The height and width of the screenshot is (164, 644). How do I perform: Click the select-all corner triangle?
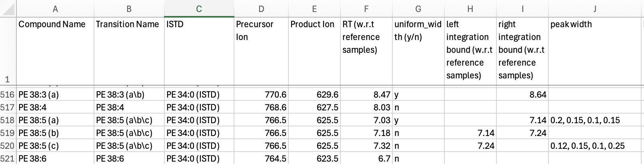[8, 8]
